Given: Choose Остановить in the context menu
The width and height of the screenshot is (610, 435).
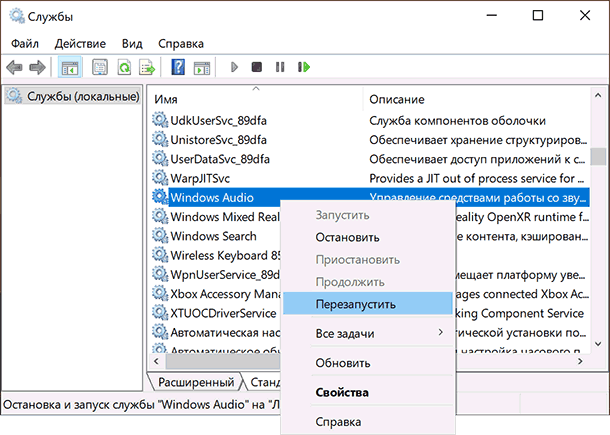Looking at the screenshot, I should tap(367, 237).
